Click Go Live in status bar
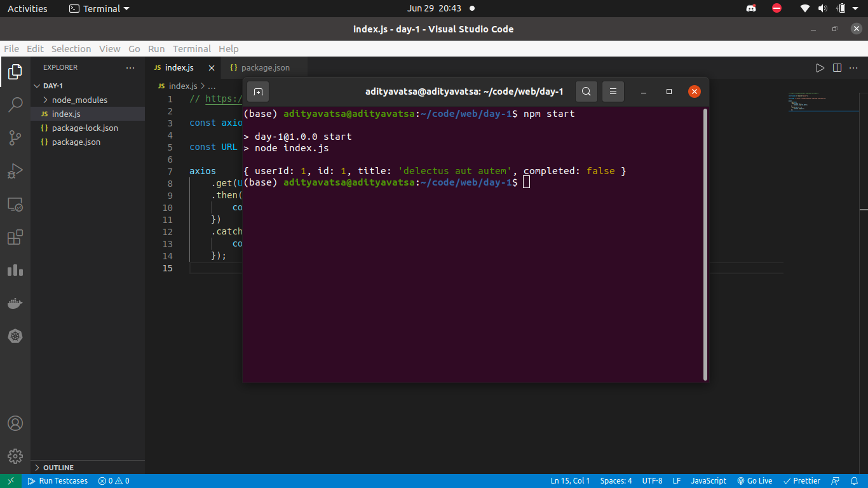Image resolution: width=868 pixels, height=488 pixels. pyautogui.click(x=754, y=481)
